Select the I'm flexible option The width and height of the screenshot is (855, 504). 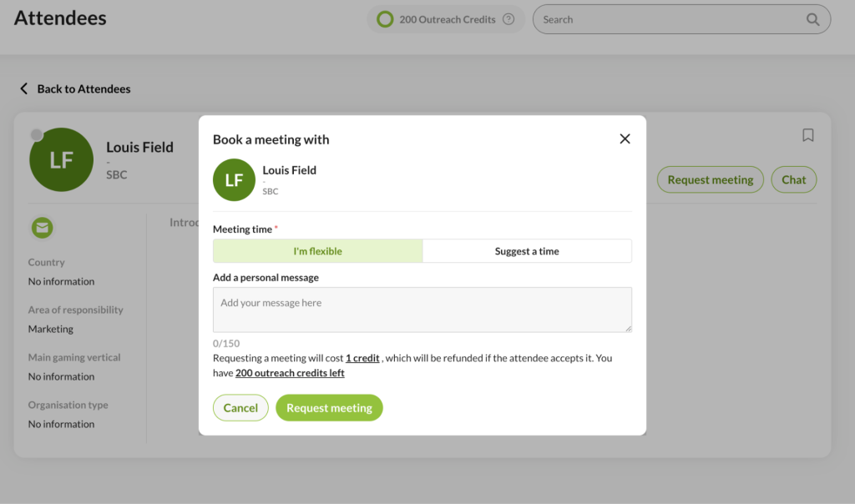(318, 251)
